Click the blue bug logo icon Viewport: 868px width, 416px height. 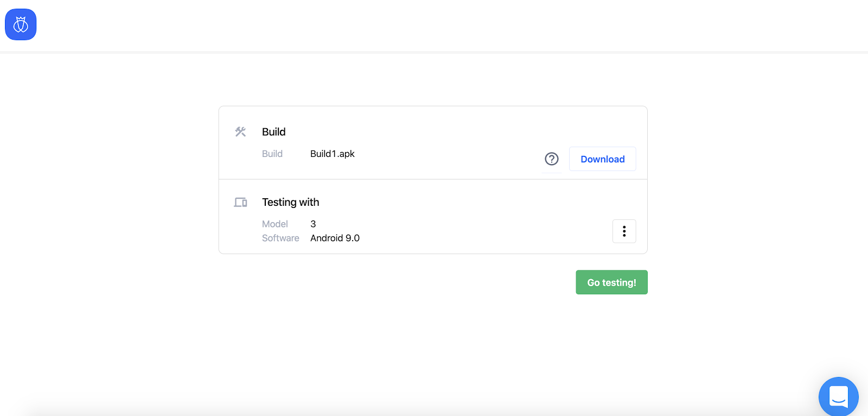tap(21, 24)
